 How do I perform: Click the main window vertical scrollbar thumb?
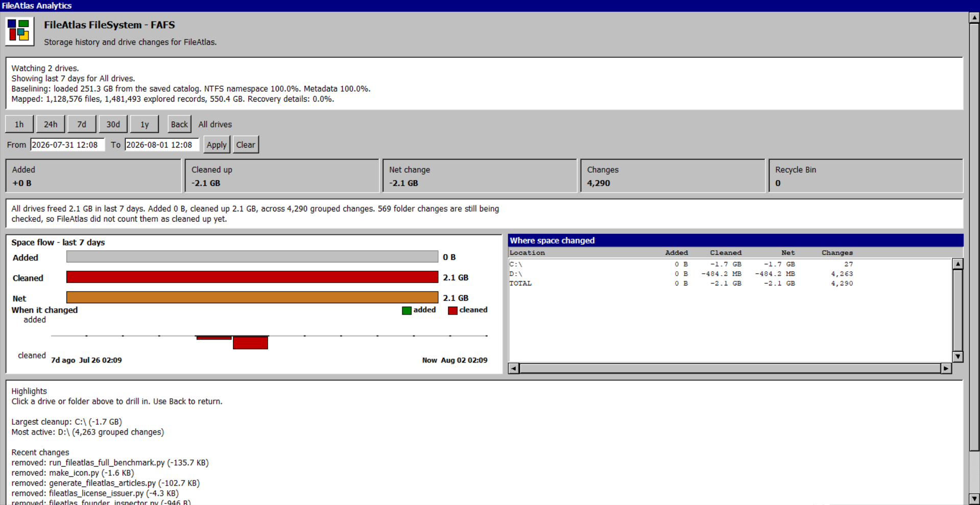point(974,237)
